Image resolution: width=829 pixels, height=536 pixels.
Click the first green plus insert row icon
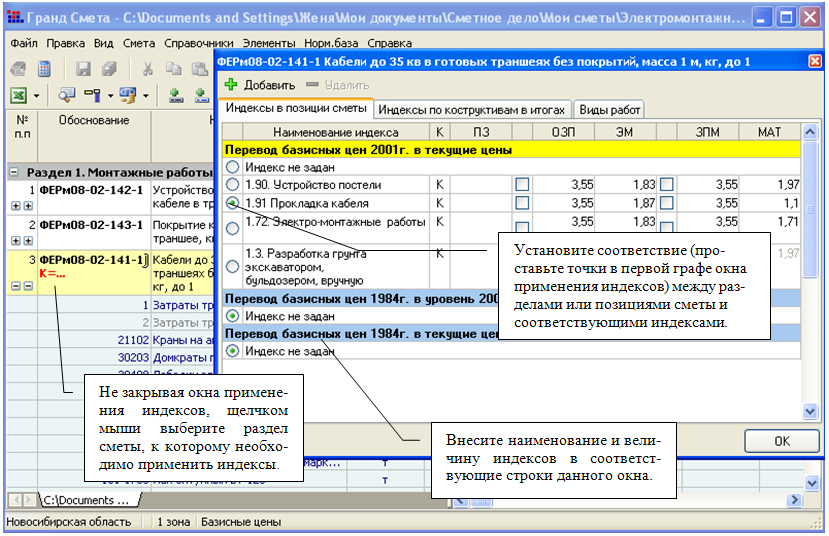click(x=176, y=95)
